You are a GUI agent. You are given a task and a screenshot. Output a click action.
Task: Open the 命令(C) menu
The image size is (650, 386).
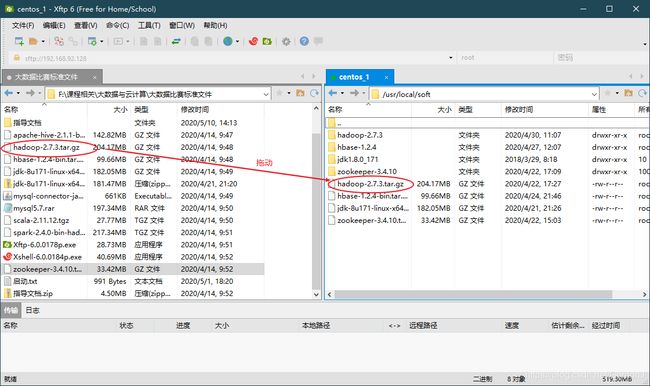coord(117,25)
